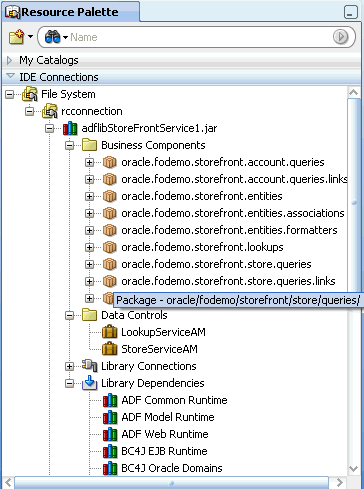Click the adflibStoreFrontService1.jar library icon
This screenshot has width=364, height=489.
pos(70,128)
